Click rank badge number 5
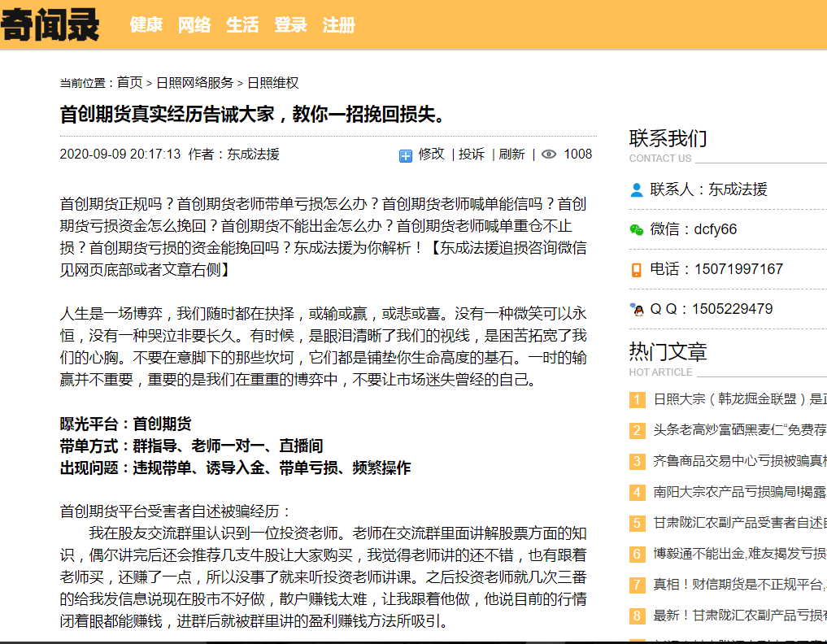 (x=638, y=523)
